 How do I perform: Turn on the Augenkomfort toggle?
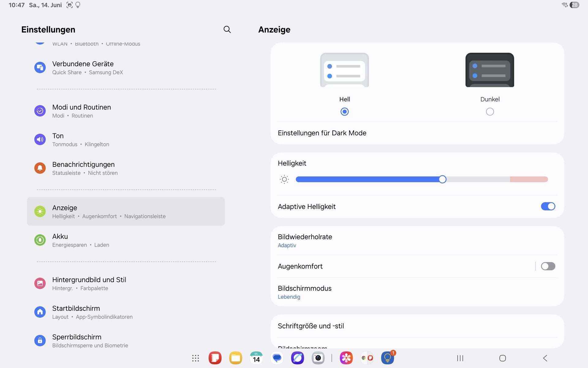click(548, 266)
